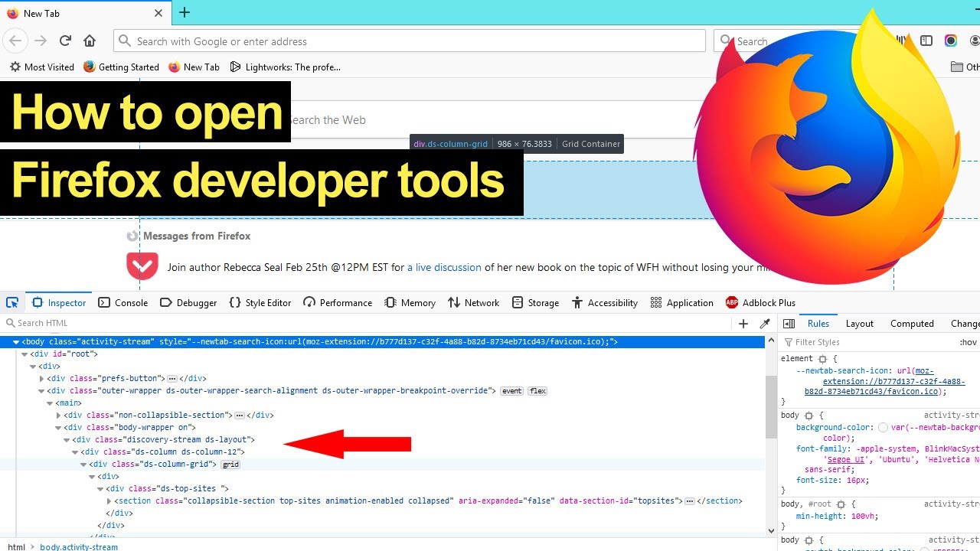Open 'a live discussion' link
Image resolution: width=980 pixels, height=551 pixels.
point(444,267)
